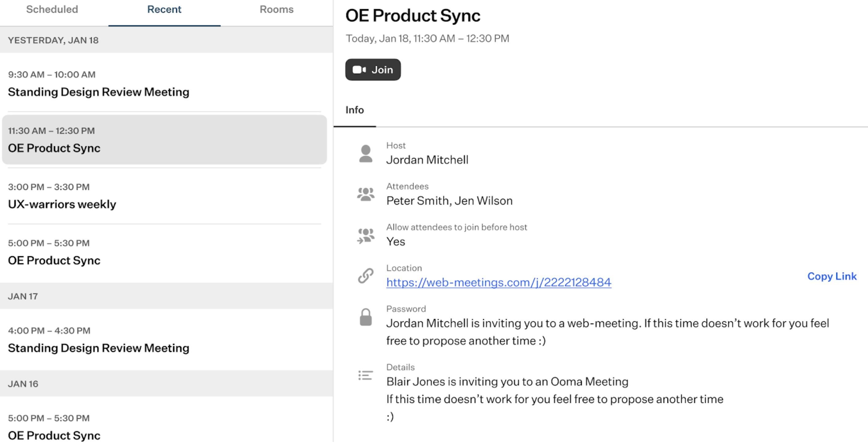Click the Jan 17 date header
Image resolution: width=868 pixels, height=445 pixels.
167,296
